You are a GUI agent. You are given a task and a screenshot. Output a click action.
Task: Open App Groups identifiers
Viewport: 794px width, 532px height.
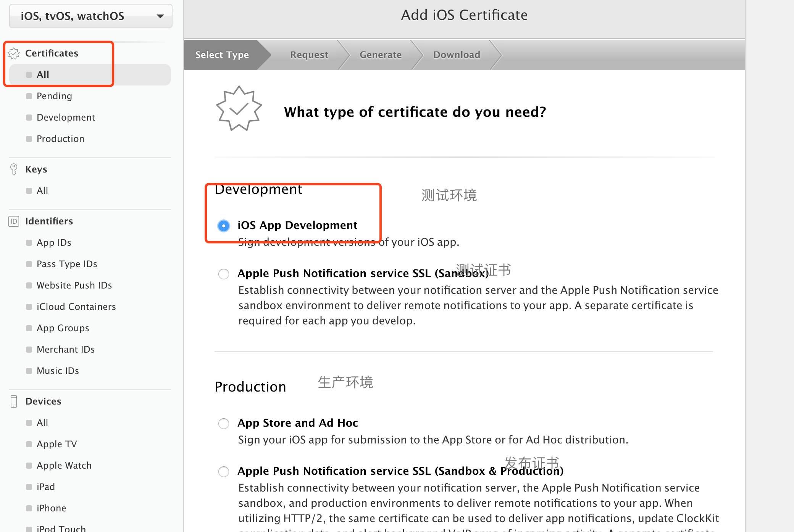click(63, 328)
